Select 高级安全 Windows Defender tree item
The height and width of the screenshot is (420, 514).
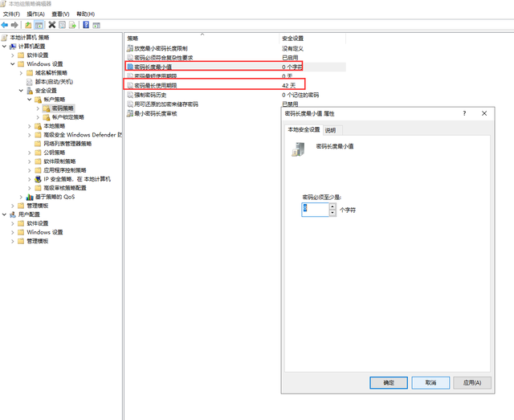[x=83, y=135]
